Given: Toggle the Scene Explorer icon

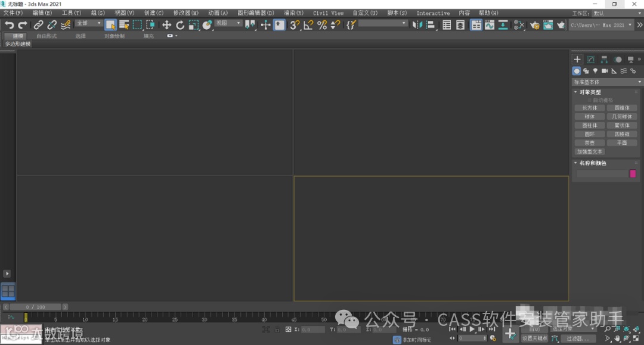Looking at the screenshot, I should (x=447, y=25).
